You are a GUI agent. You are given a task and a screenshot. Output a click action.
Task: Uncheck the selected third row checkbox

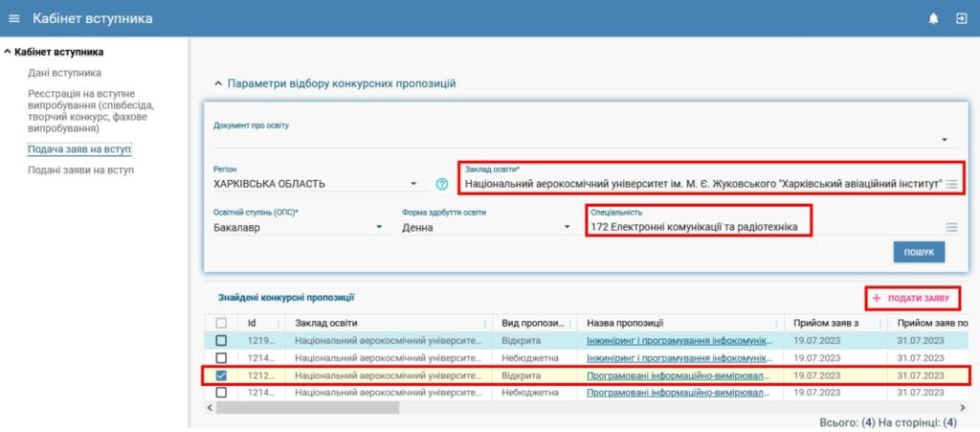(222, 375)
